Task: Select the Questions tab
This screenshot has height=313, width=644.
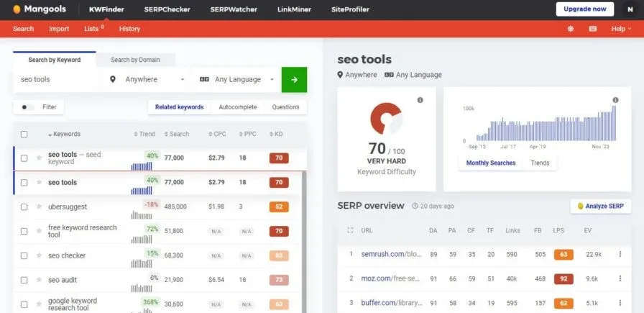Action: click(285, 107)
